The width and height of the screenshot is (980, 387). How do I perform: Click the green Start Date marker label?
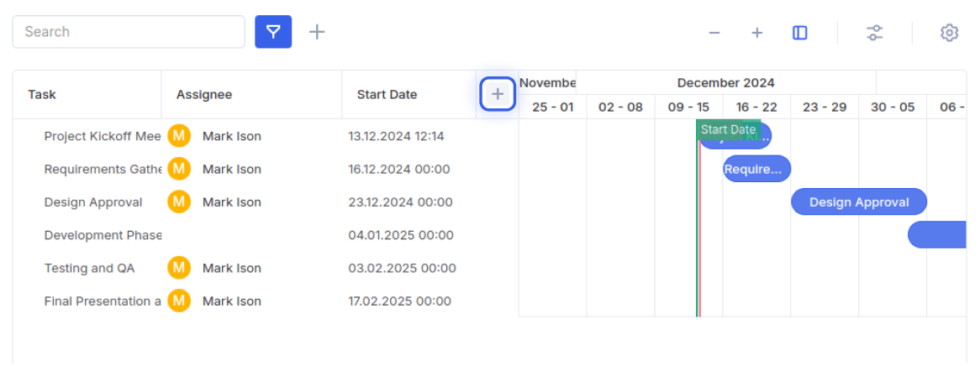coord(729,130)
